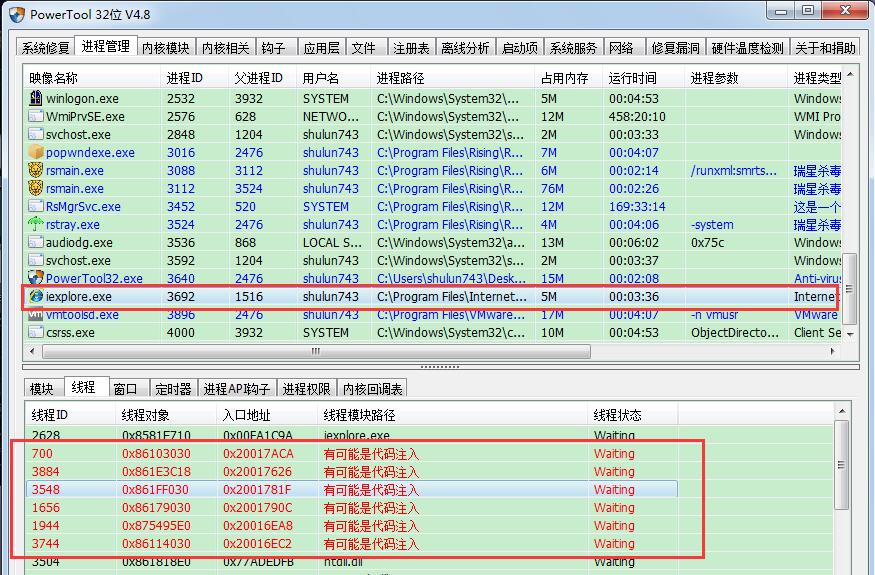Viewport: 875px width, 575px height.
Task: Click the vmtoolsd.exe process name
Action: 82,315
